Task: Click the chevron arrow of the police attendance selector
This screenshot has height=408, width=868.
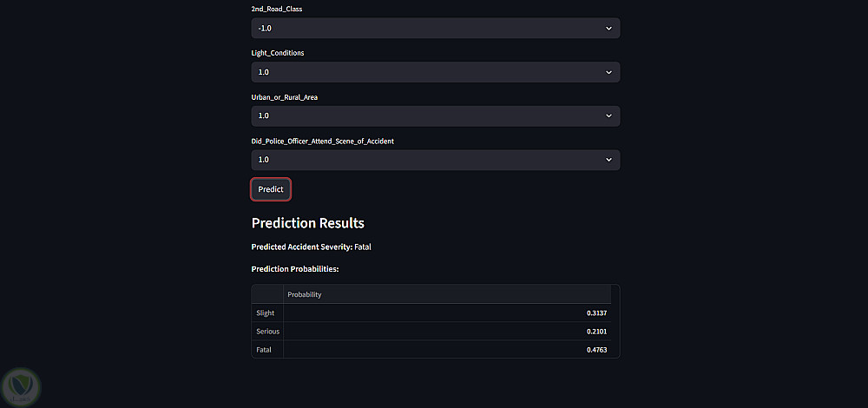Action: 608,160
